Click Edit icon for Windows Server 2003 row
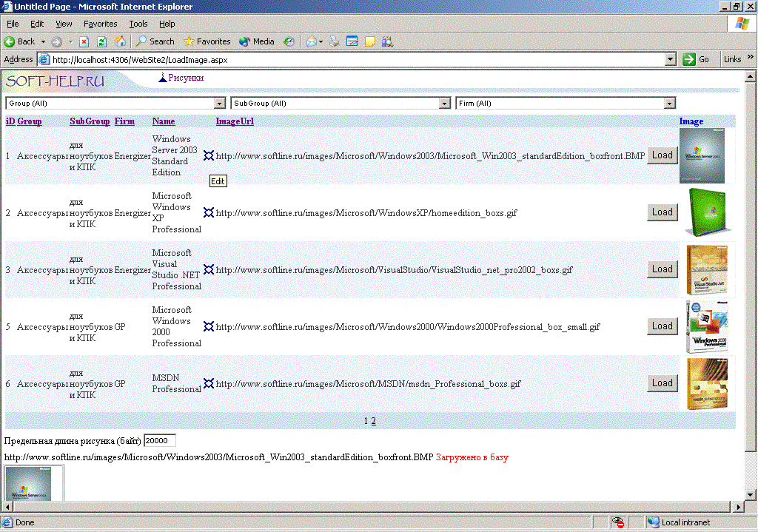This screenshot has width=758, height=532. (208, 155)
